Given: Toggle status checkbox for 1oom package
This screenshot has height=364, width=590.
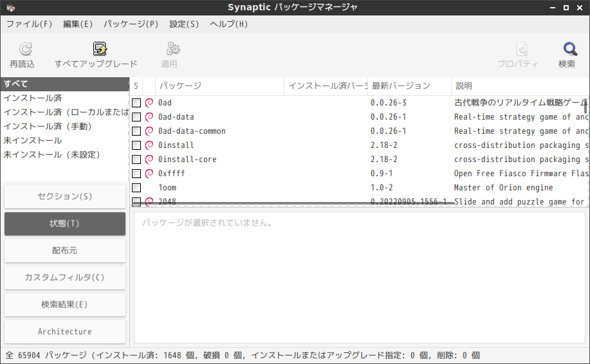Looking at the screenshot, I should [x=136, y=188].
